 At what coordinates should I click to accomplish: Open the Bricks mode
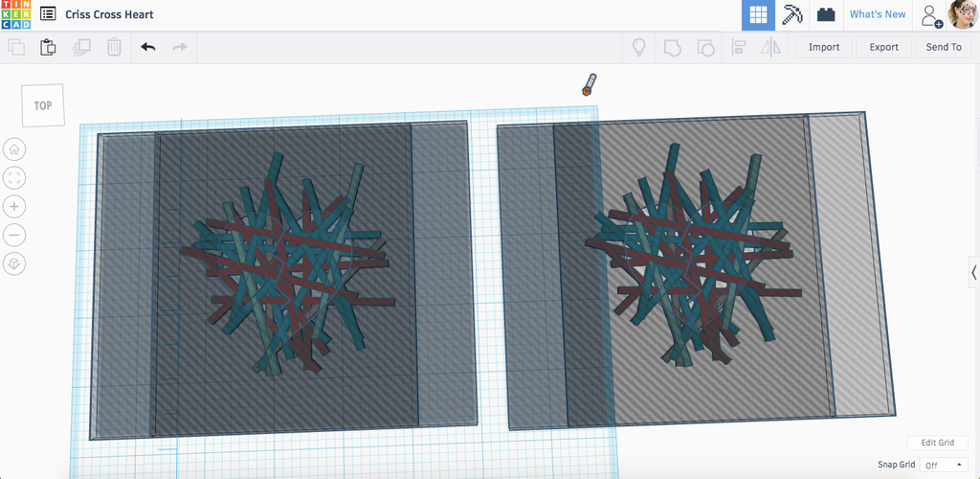[x=826, y=15]
